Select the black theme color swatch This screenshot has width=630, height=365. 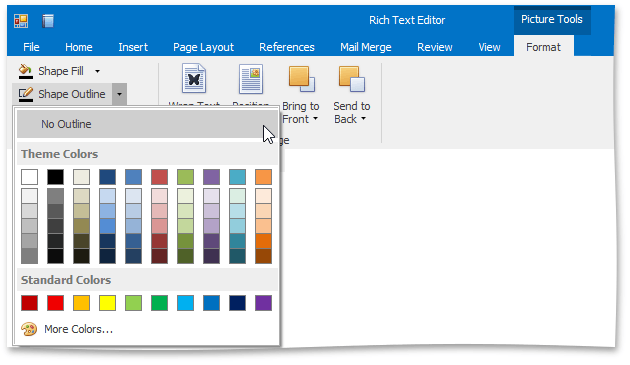[55, 177]
